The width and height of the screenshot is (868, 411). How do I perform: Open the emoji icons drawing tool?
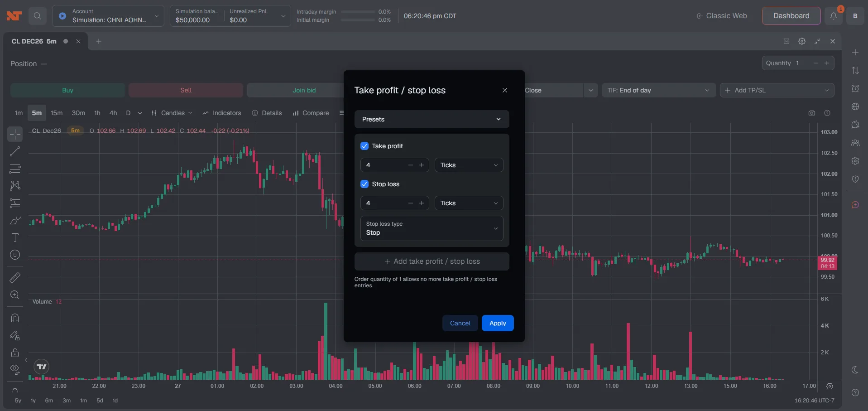(15, 255)
